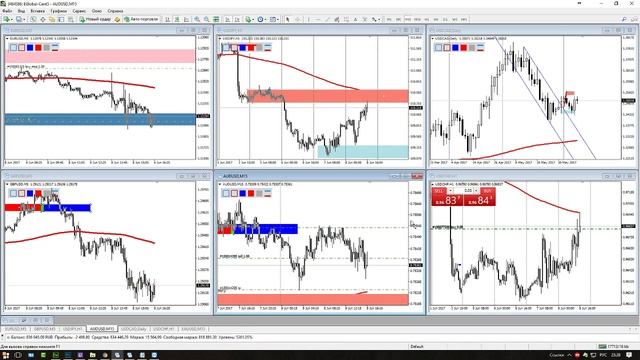Select the candlestick chart type icon
Screen dimensions: 640x360
[x=177, y=19]
